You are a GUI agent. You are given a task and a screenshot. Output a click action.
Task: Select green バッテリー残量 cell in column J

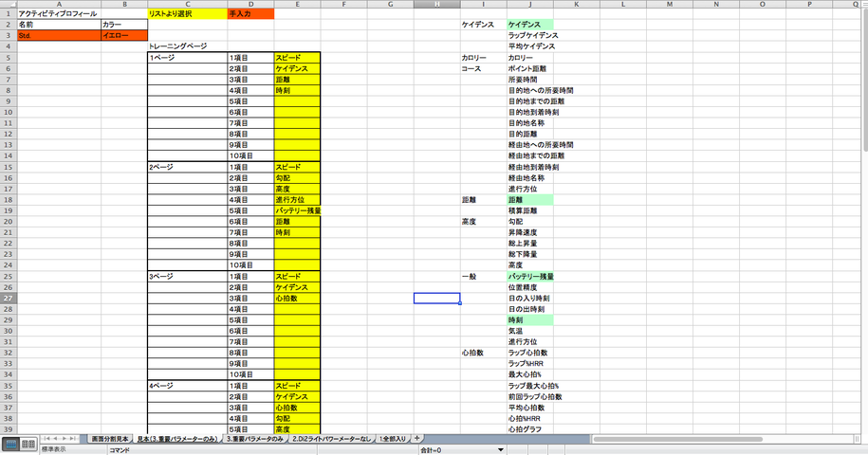tap(529, 277)
